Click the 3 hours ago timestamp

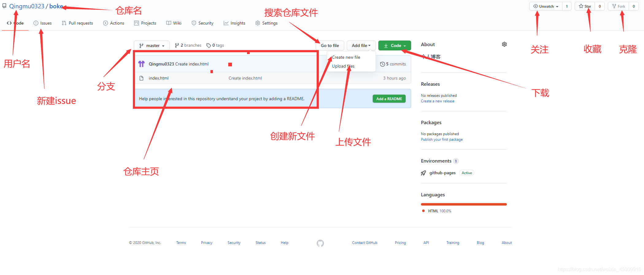coord(394,78)
